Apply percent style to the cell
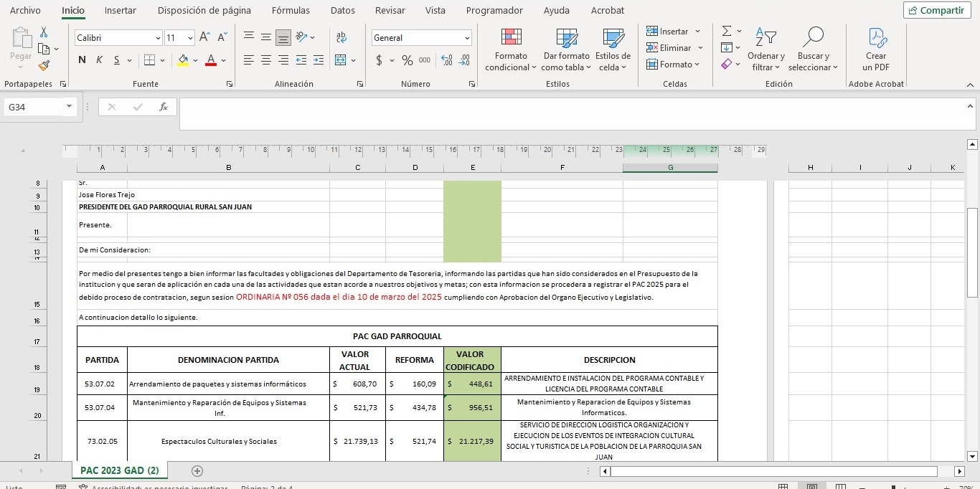 click(x=407, y=60)
